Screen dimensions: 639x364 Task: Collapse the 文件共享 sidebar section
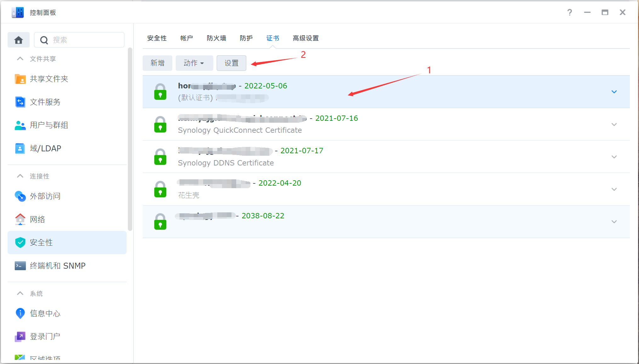(x=20, y=59)
